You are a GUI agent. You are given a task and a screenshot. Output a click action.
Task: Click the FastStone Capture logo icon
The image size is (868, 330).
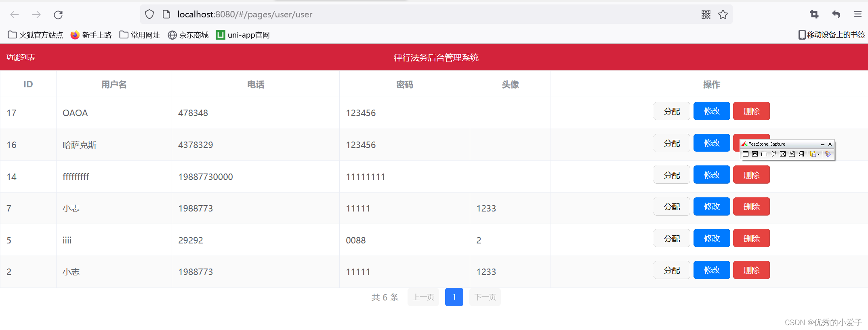(x=744, y=144)
